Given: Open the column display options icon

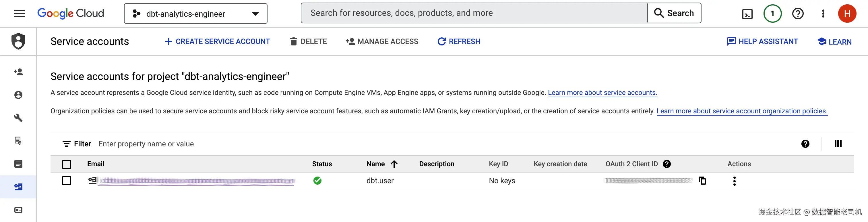Looking at the screenshot, I should pyautogui.click(x=838, y=144).
